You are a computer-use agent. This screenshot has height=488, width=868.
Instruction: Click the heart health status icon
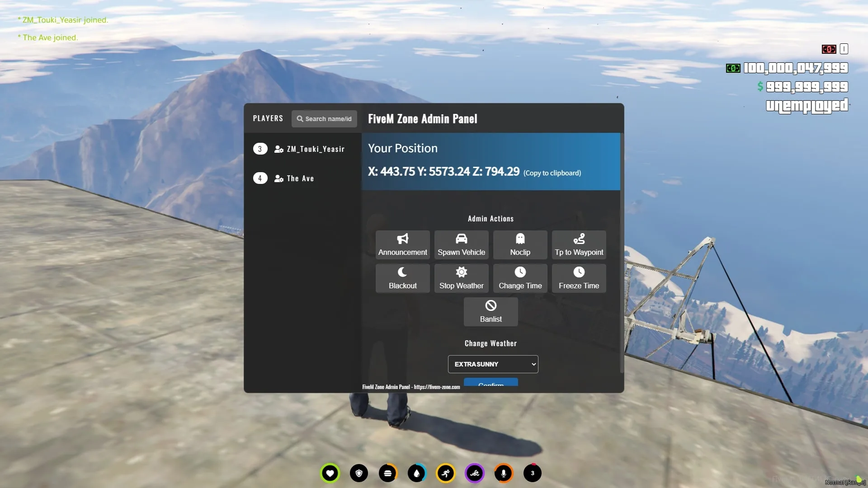[330, 473]
